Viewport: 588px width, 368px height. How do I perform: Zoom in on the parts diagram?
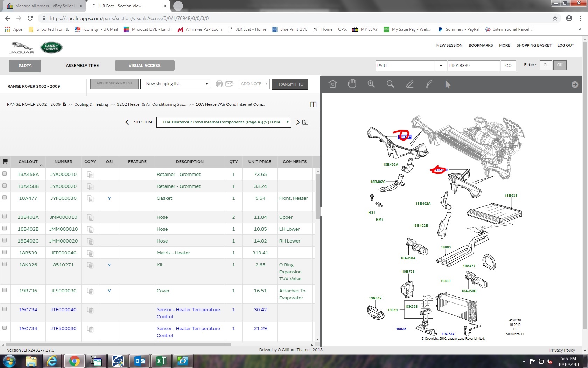(x=371, y=84)
